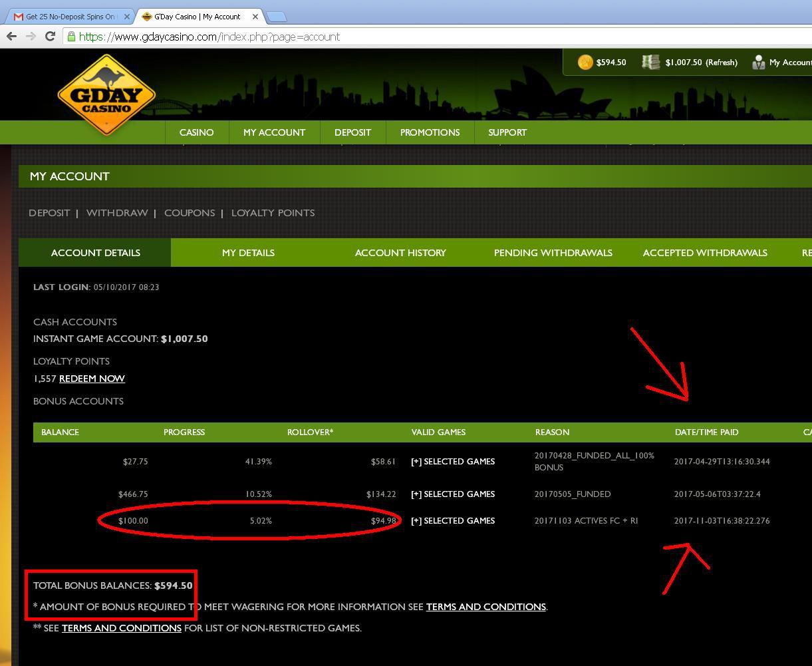This screenshot has height=666, width=812.
Task: Click the (Refresh) balance link
Action: [722, 63]
